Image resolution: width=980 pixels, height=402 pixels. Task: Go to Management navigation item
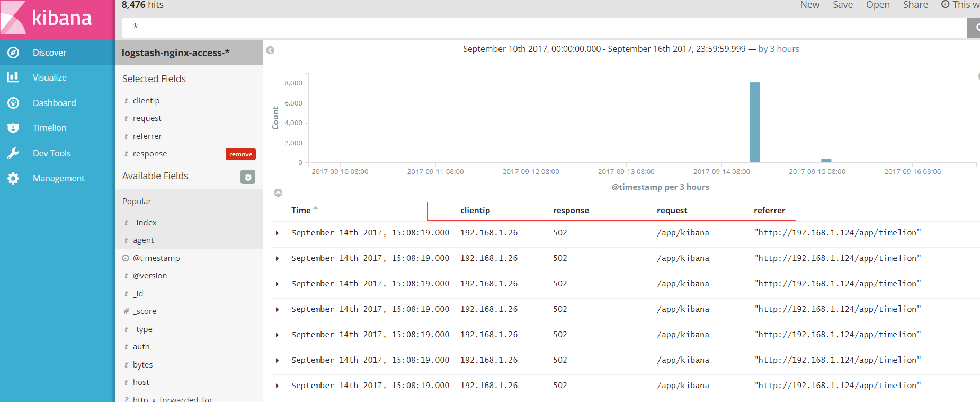pyautogui.click(x=57, y=178)
